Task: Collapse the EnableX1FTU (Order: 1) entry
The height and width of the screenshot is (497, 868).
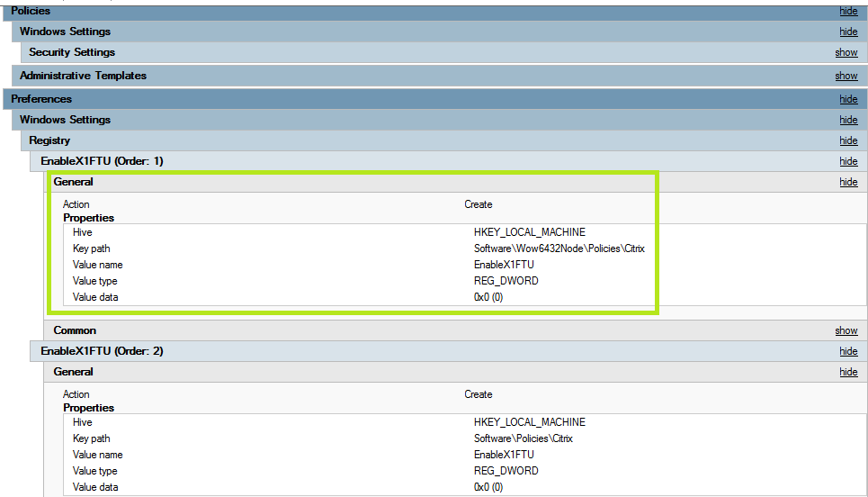Action: [847, 161]
